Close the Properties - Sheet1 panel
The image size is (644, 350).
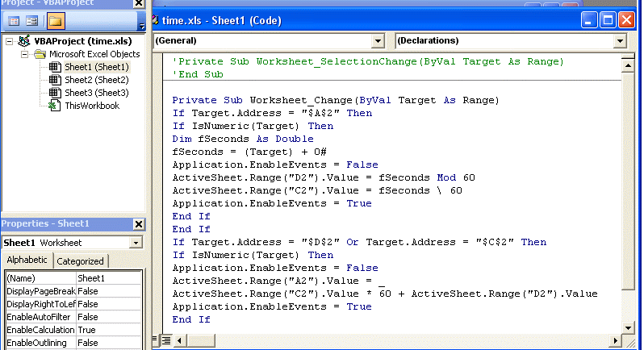coord(139,224)
